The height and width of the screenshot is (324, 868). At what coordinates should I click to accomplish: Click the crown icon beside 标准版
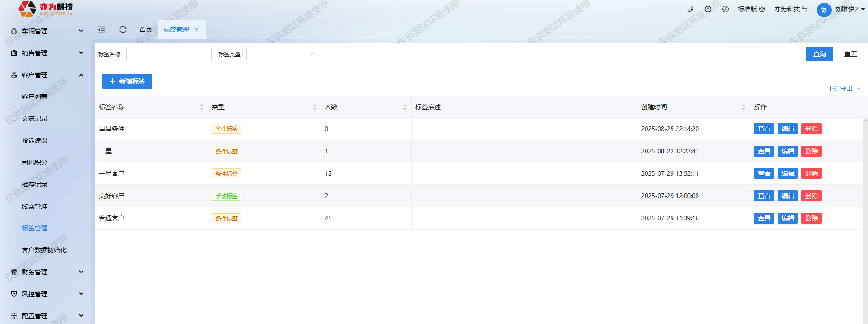coord(762,9)
